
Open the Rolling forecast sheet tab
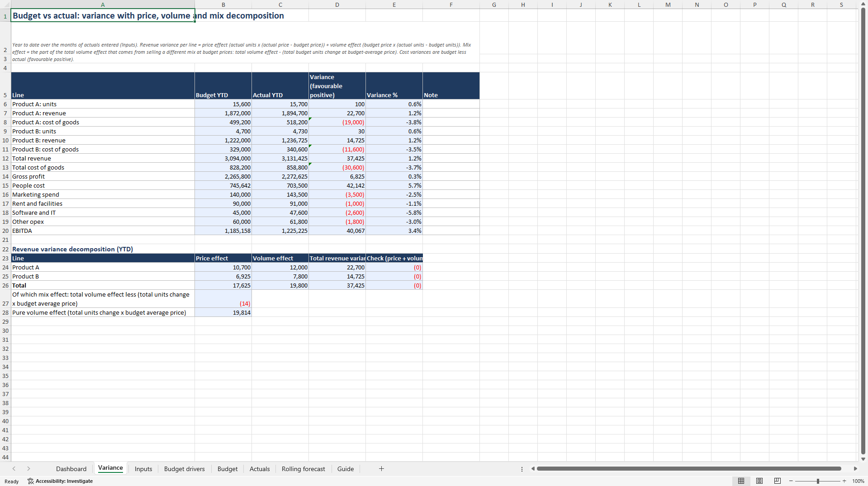point(303,469)
